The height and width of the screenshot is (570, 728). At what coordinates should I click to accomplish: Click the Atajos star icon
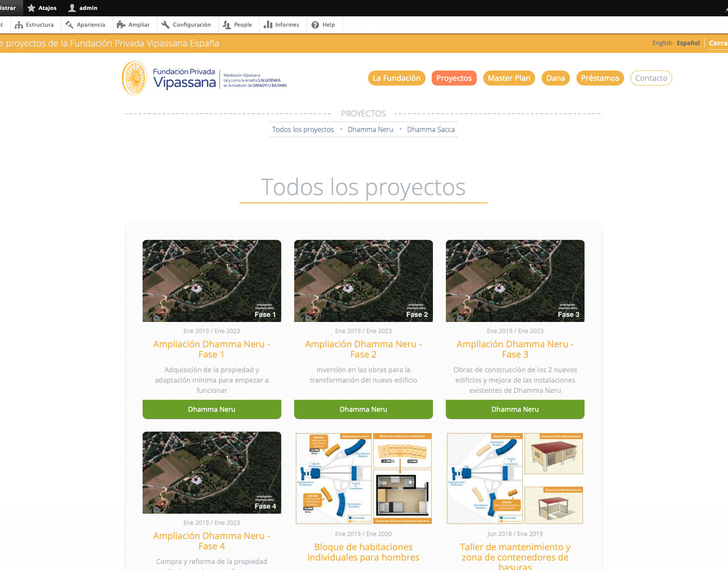[31, 8]
